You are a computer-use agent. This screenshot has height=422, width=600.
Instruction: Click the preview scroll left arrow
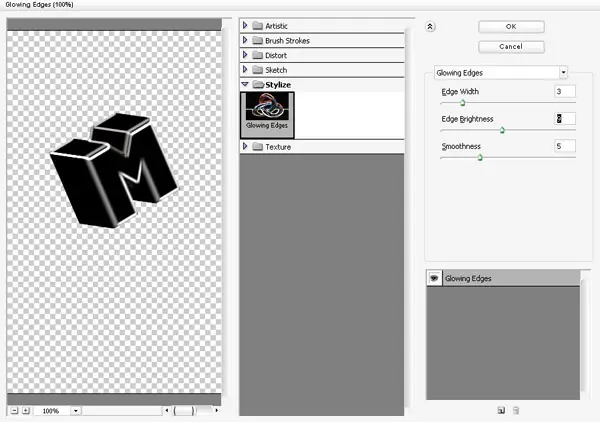[166, 411]
